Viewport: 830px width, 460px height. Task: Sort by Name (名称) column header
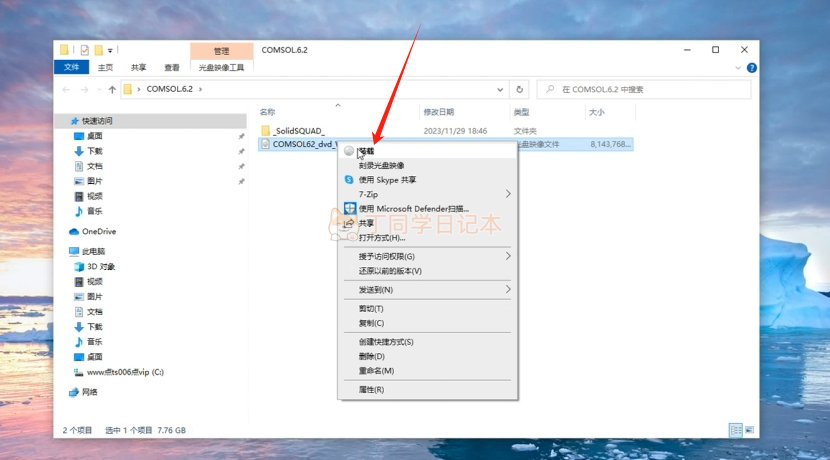[x=267, y=112]
